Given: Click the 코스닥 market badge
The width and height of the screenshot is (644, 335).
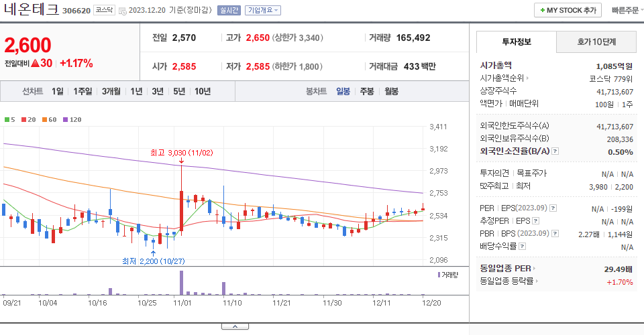Looking at the screenshot, I should (x=104, y=10).
